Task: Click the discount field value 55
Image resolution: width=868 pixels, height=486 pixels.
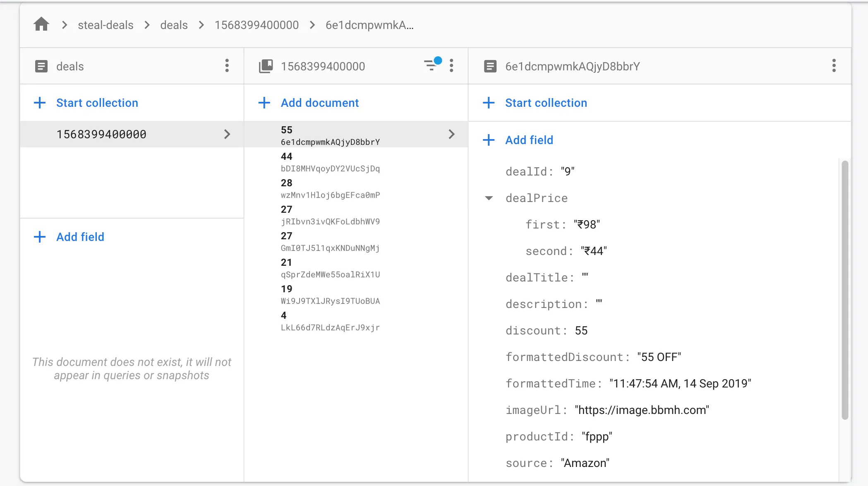Action: tap(581, 331)
